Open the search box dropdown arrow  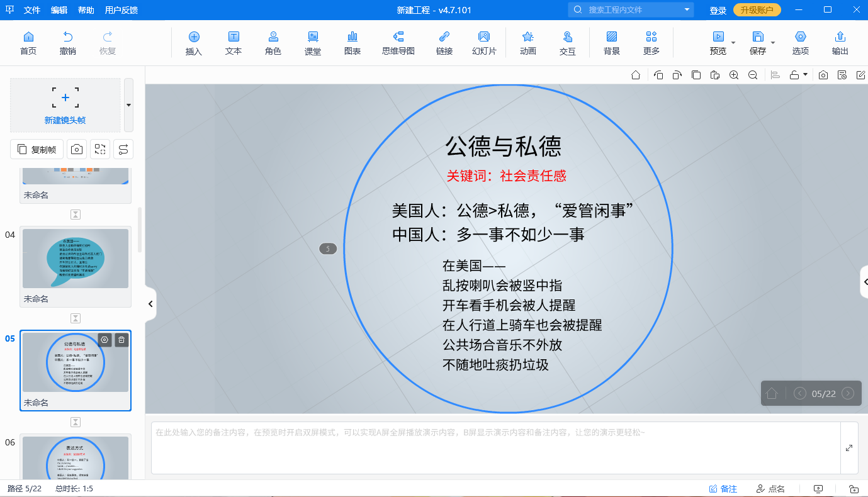point(687,10)
